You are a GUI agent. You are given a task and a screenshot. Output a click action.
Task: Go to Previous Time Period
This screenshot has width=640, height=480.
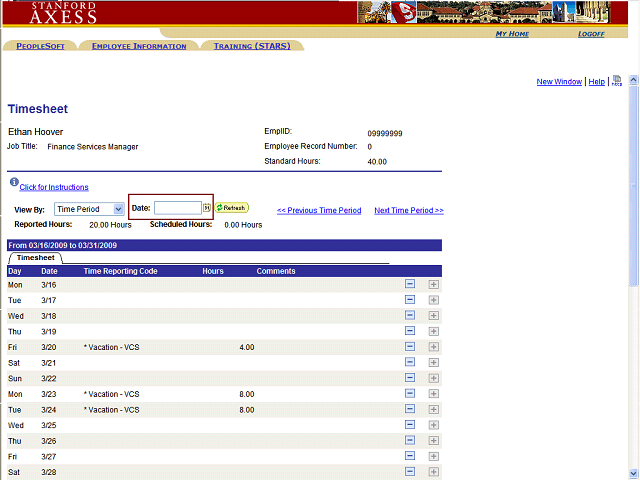coord(319,210)
